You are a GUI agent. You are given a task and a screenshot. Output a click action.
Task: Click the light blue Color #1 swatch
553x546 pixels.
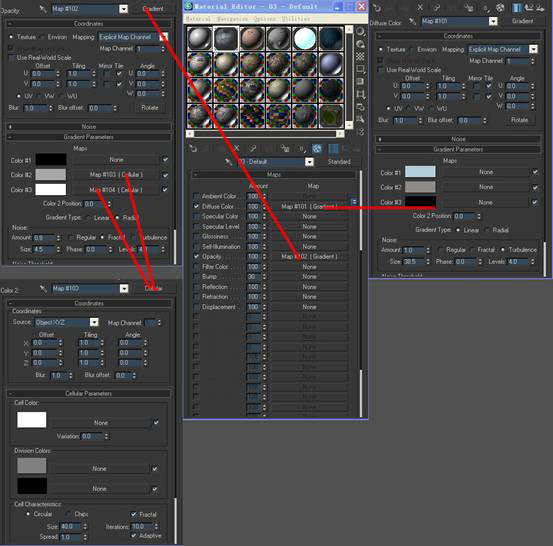tap(420, 172)
